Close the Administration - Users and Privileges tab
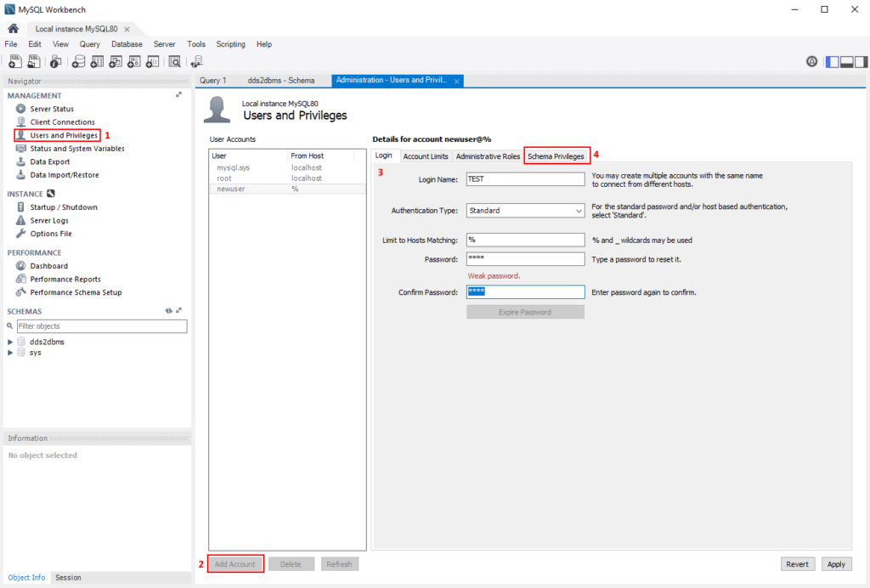Viewport: 870px width, 588px height. tap(456, 81)
